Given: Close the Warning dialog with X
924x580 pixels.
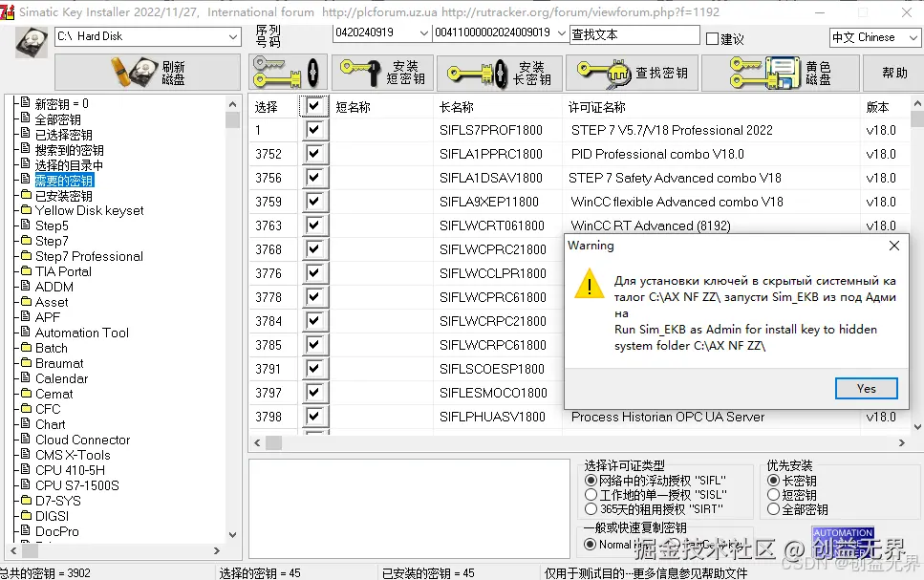Looking at the screenshot, I should point(894,246).
